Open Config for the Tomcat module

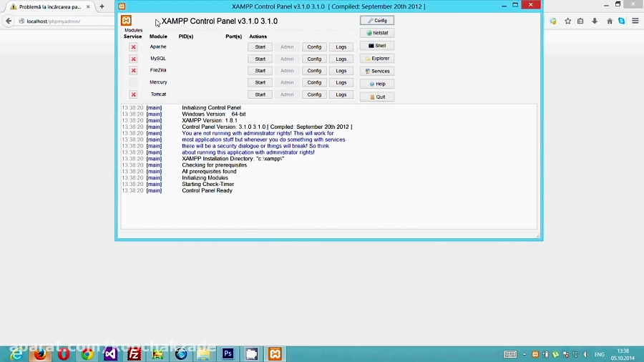coord(314,94)
